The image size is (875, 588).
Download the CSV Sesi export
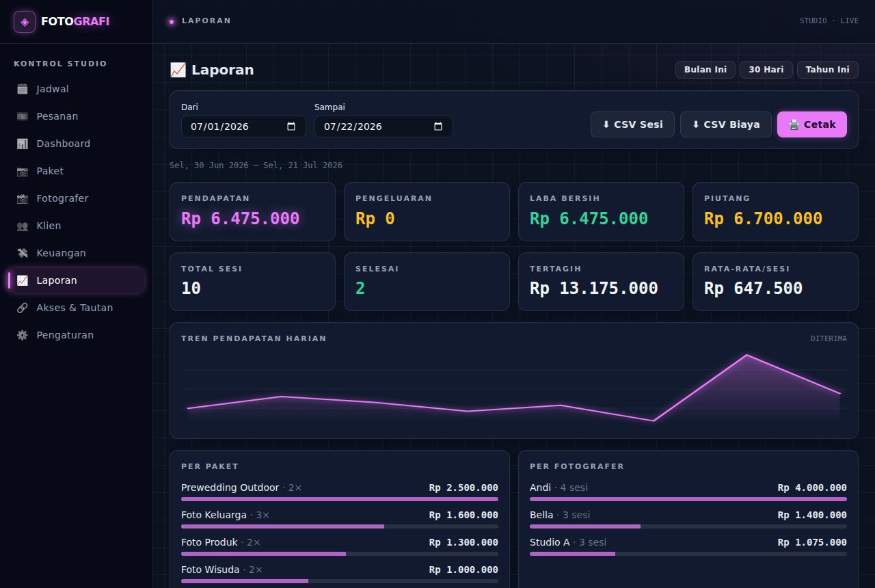(632, 124)
